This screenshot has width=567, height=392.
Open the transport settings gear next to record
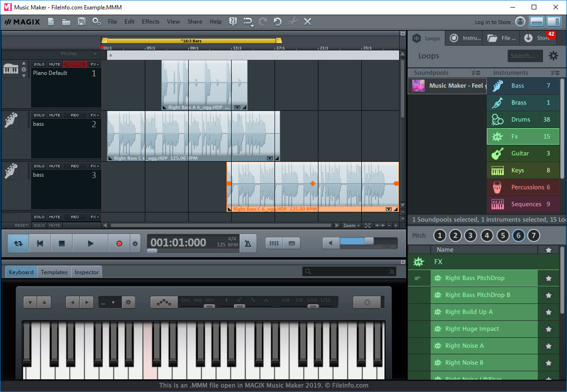[x=135, y=244]
